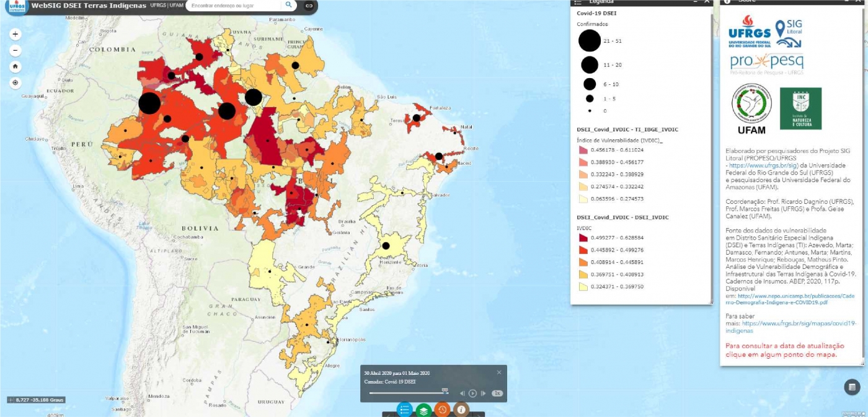Viewport: 868px width, 417px height.
Task: Activate My Location button
Action: point(15,82)
